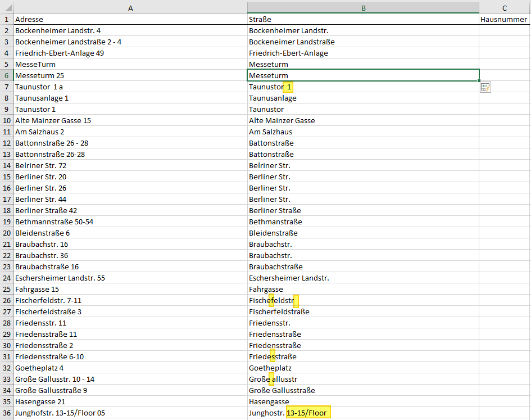Select column B cell 'Braubachstraße'

click(363, 267)
